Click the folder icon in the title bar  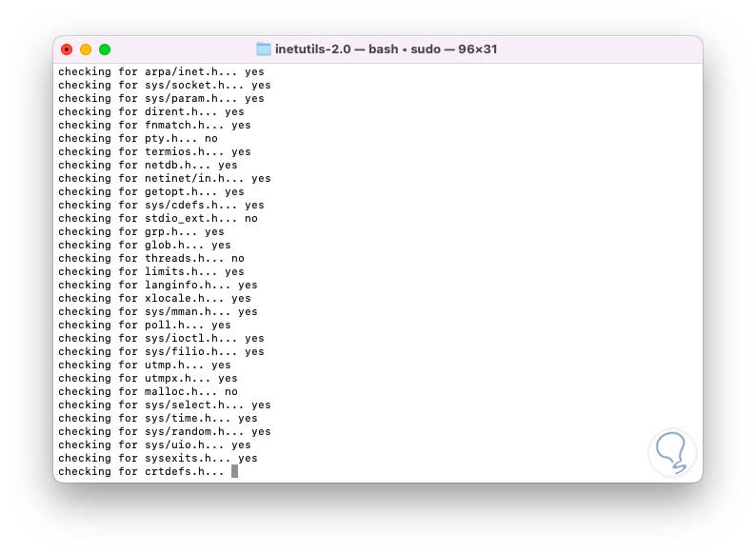[263, 49]
